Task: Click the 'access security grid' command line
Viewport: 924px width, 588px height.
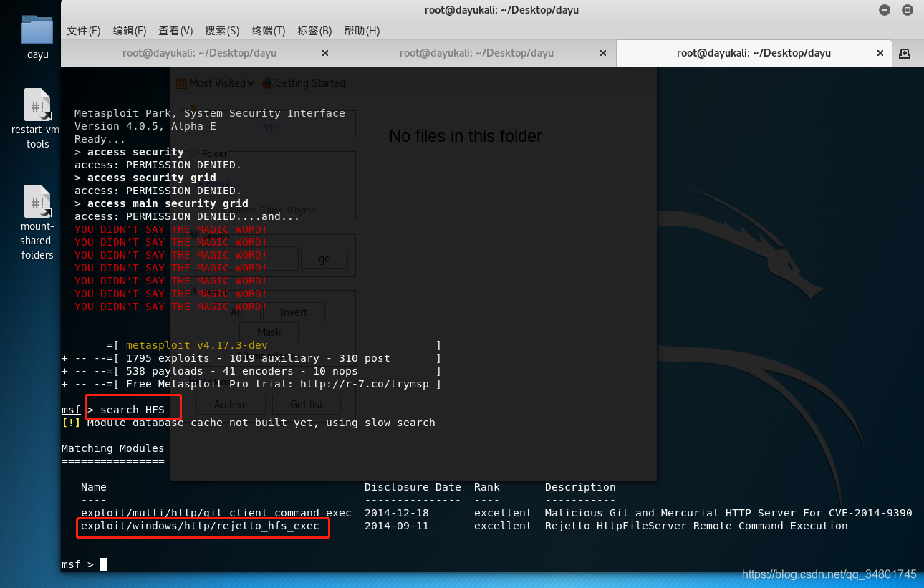Action: coord(145,178)
